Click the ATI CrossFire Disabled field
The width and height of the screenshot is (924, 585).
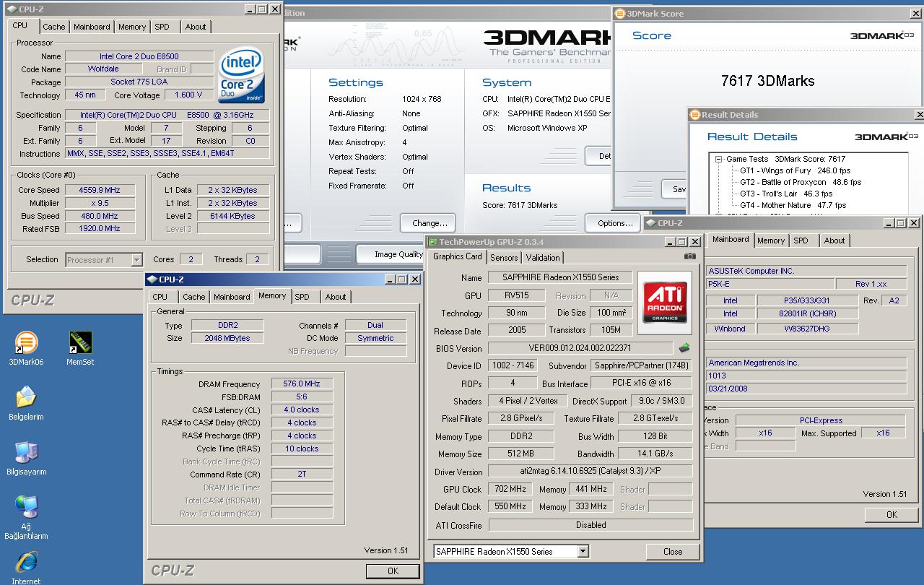click(x=590, y=525)
